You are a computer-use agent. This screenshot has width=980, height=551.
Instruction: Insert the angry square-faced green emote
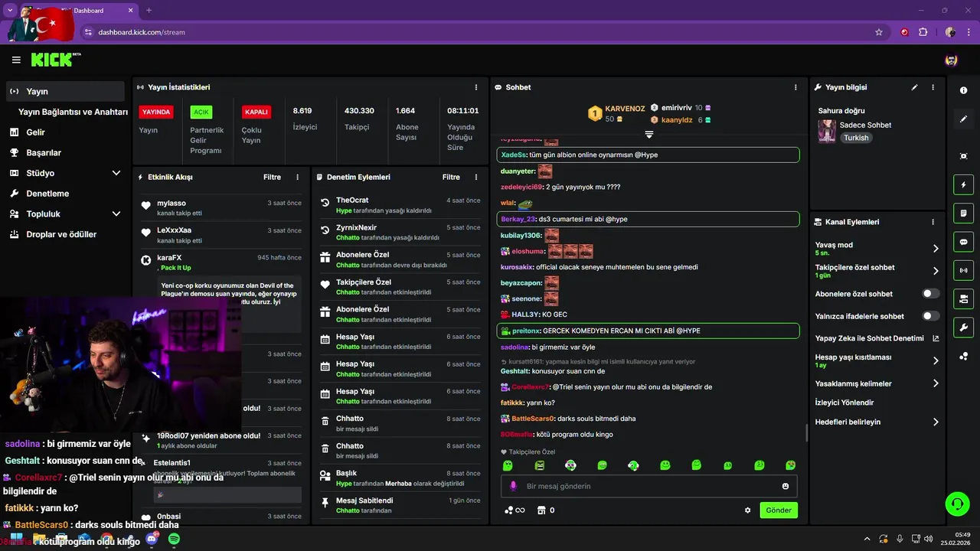tap(539, 465)
